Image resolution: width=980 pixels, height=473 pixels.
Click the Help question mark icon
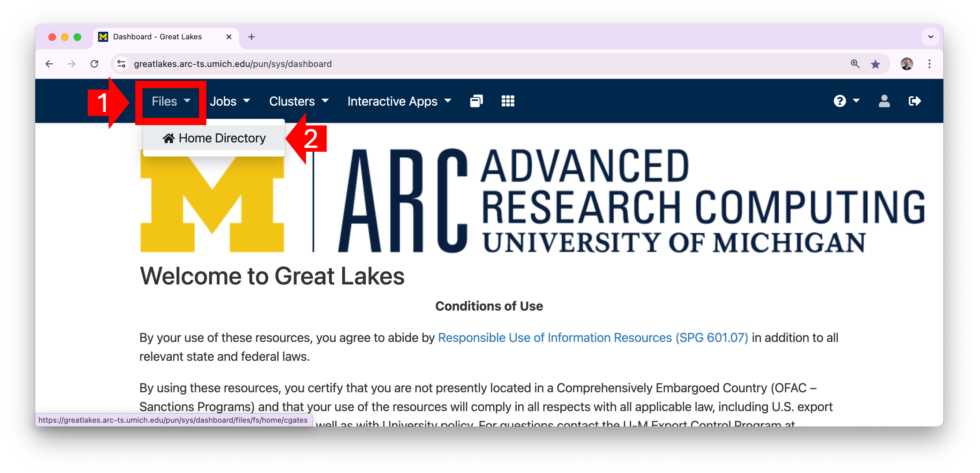point(840,101)
